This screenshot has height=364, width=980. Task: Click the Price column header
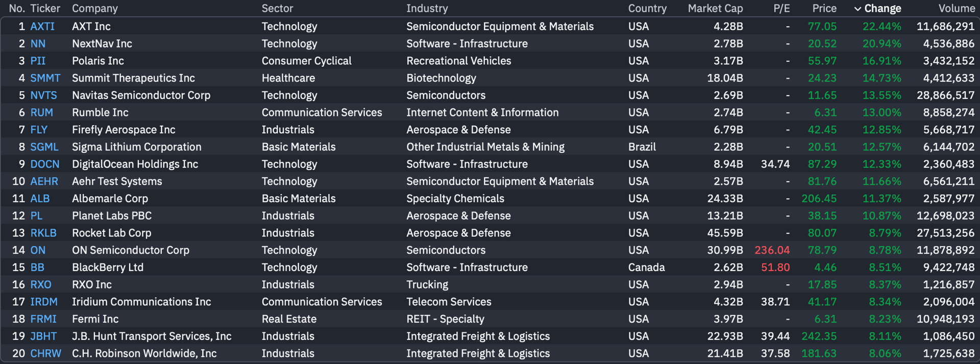click(x=824, y=9)
